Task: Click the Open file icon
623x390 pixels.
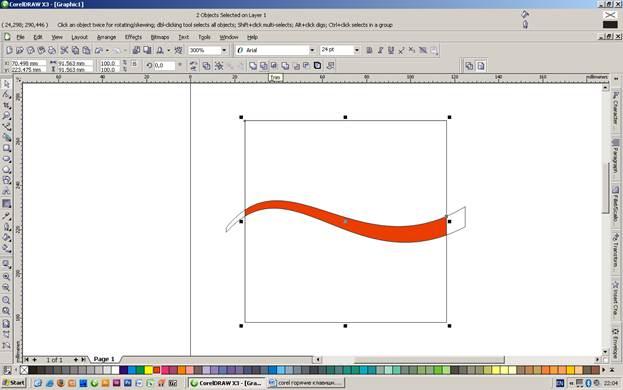Action: click(x=20, y=50)
